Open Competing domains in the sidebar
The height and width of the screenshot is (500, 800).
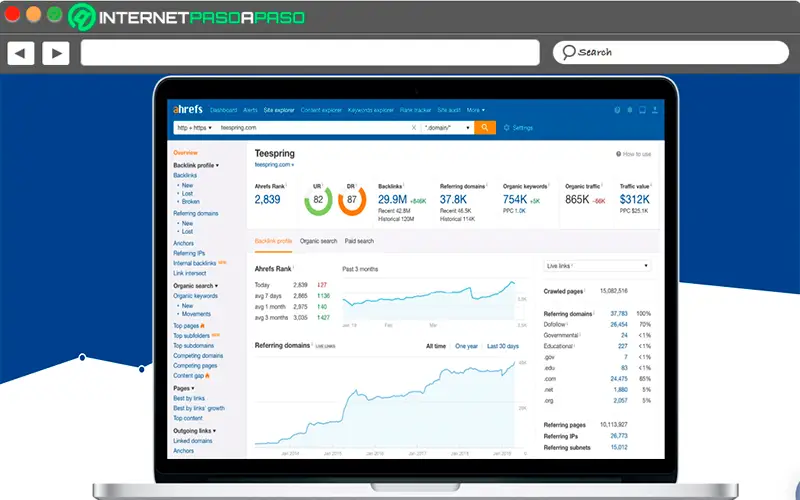point(198,356)
